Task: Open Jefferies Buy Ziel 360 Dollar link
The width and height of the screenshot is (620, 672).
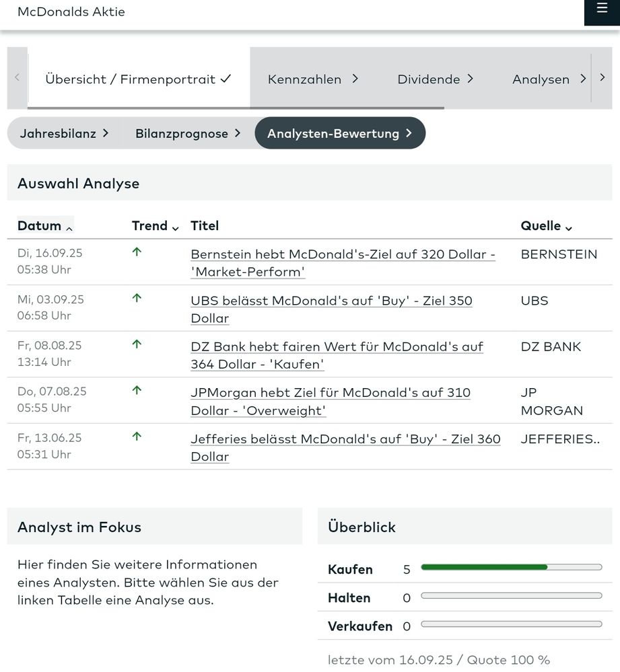Action: tap(345, 448)
